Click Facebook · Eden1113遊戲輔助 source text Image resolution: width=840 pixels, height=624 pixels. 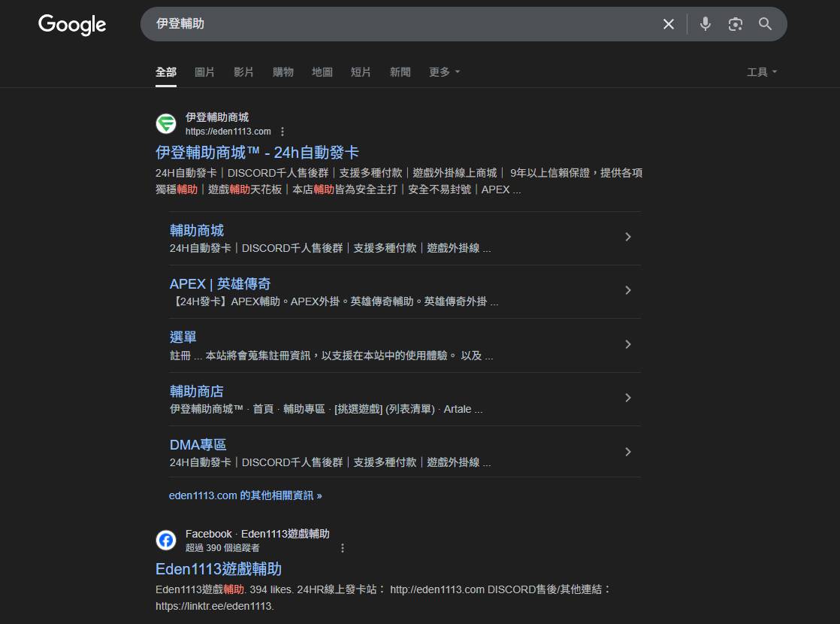(257, 534)
